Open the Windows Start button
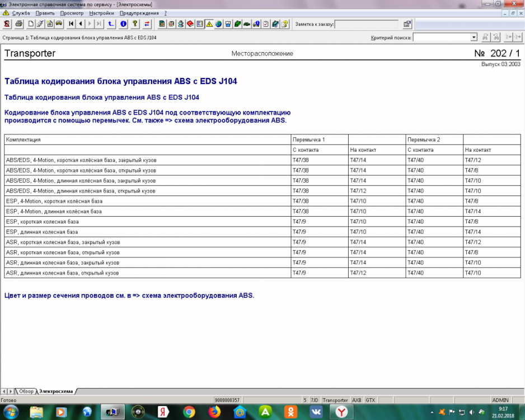The height and width of the screenshot is (420, 525). tap(10, 412)
